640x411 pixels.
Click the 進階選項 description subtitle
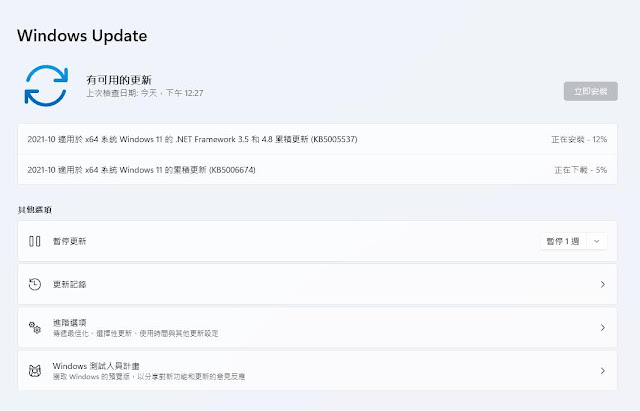136,333
